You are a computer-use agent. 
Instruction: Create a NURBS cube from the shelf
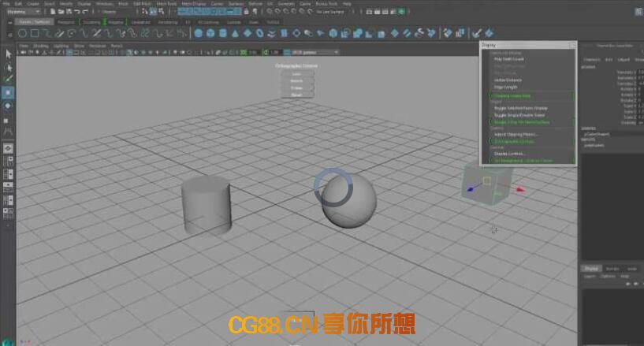[x=210, y=33]
